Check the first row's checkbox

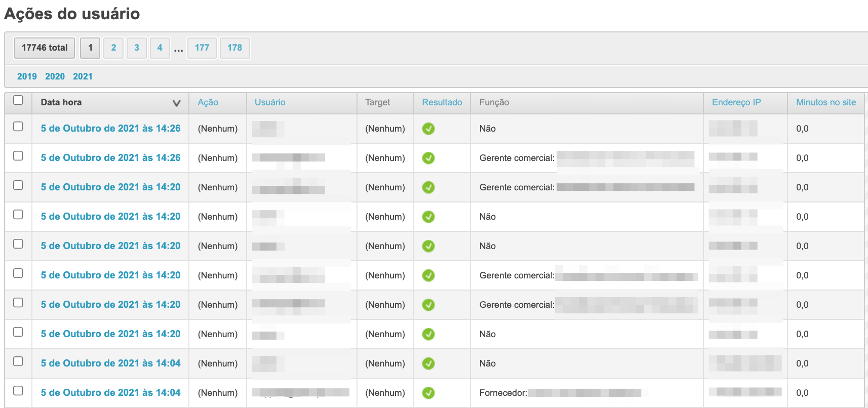pos(18,127)
